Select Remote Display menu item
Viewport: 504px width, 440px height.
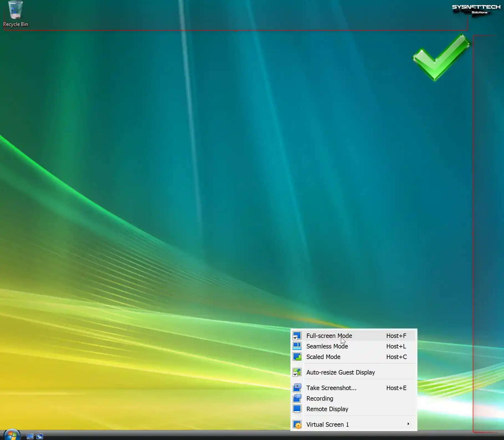[x=354, y=409]
